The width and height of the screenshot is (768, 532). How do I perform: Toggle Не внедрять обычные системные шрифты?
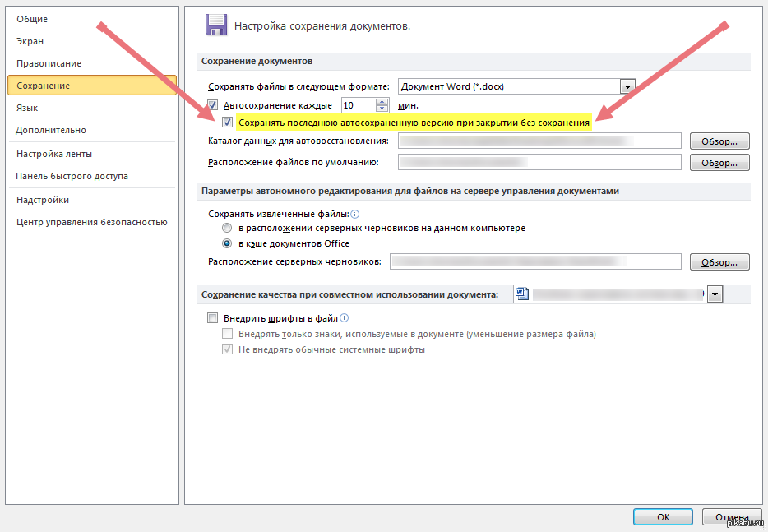click(x=227, y=349)
